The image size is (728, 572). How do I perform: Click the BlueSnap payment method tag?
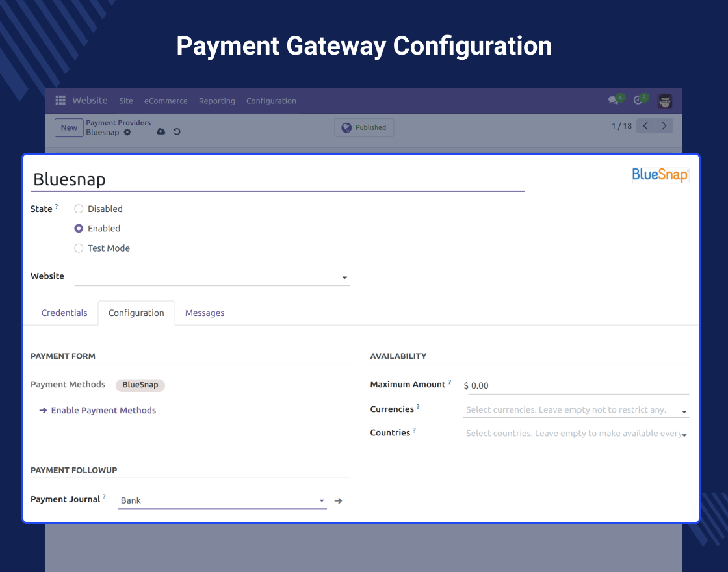click(x=140, y=385)
